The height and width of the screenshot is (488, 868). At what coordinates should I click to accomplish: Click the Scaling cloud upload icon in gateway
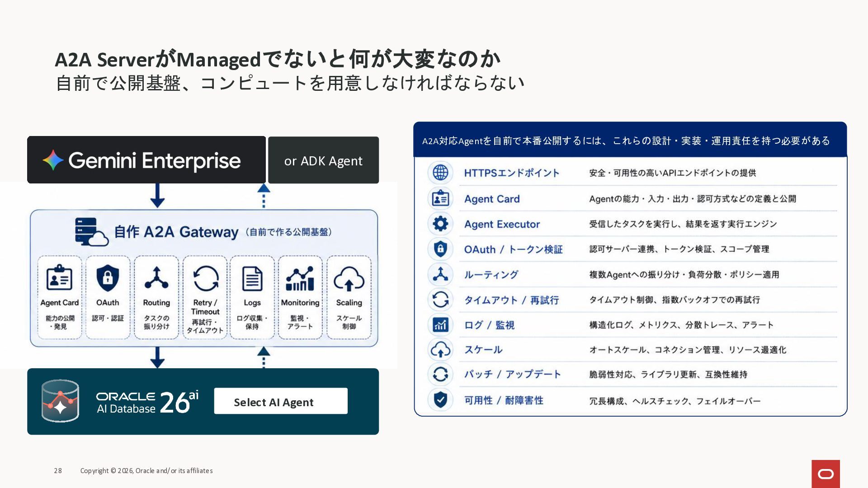pos(349,278)
